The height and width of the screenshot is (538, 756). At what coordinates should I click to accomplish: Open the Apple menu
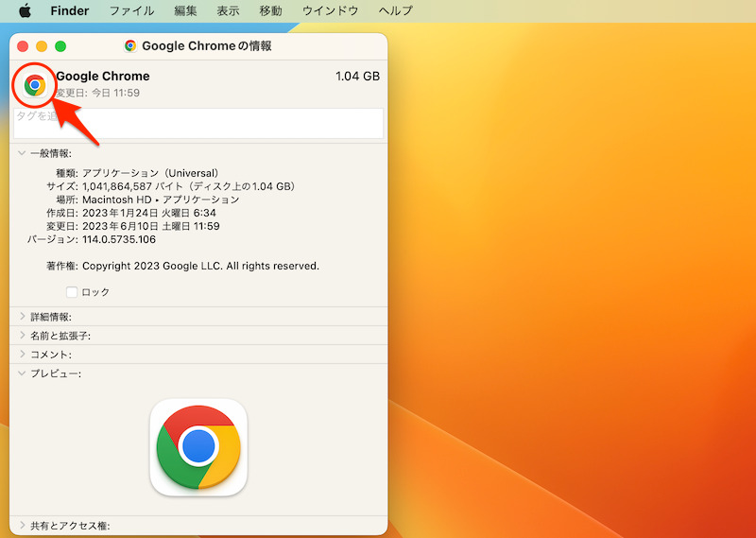tap(26, 11)
